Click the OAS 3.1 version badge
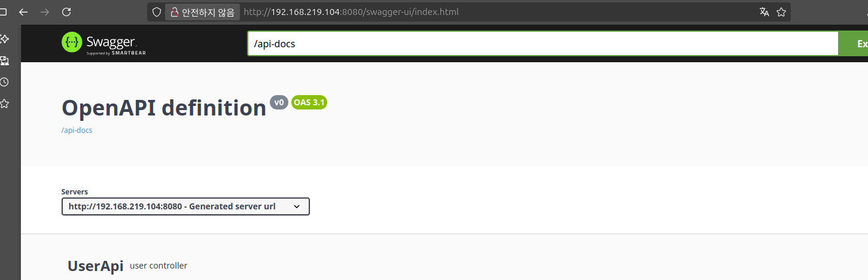Screen dimensions: 868x280 pyautogui.click(x=309, y=102)
